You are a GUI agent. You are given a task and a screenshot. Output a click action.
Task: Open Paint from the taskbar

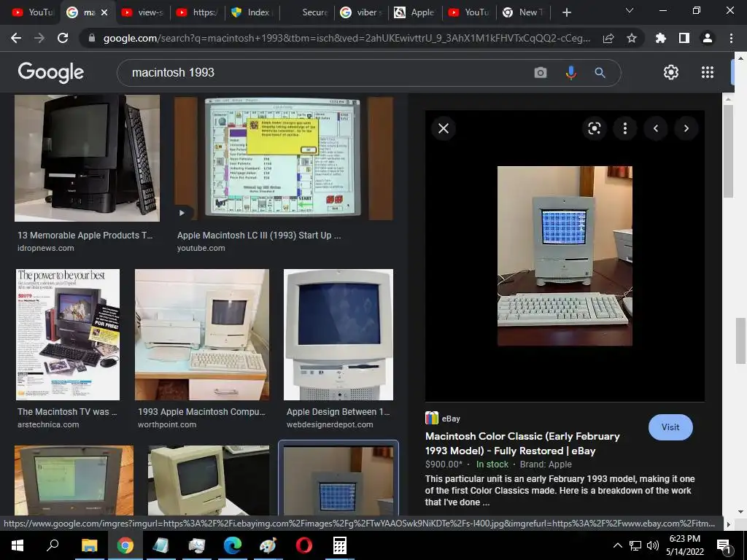point(268,545)
